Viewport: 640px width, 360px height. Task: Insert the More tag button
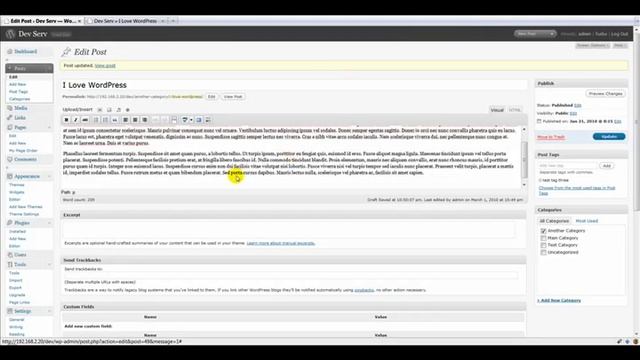[174, 120]
